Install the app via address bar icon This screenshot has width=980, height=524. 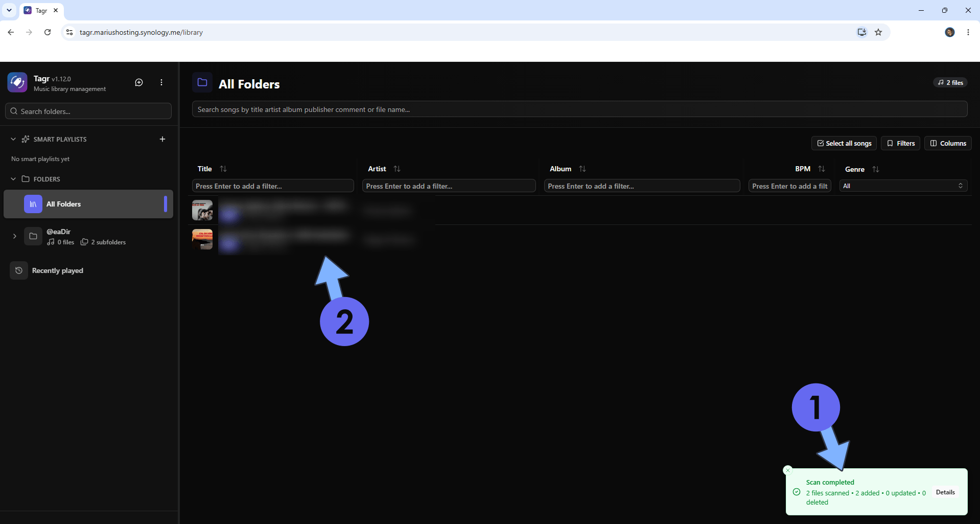(862, 32)
